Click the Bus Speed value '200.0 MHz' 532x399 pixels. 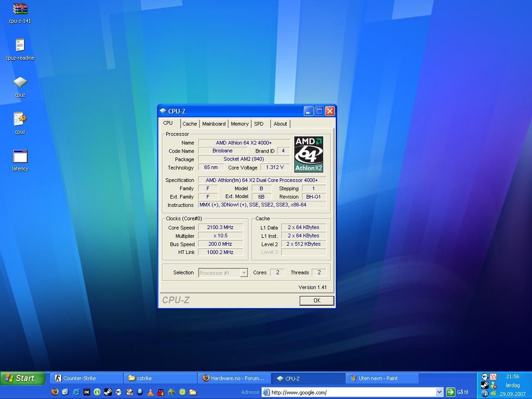220,244
